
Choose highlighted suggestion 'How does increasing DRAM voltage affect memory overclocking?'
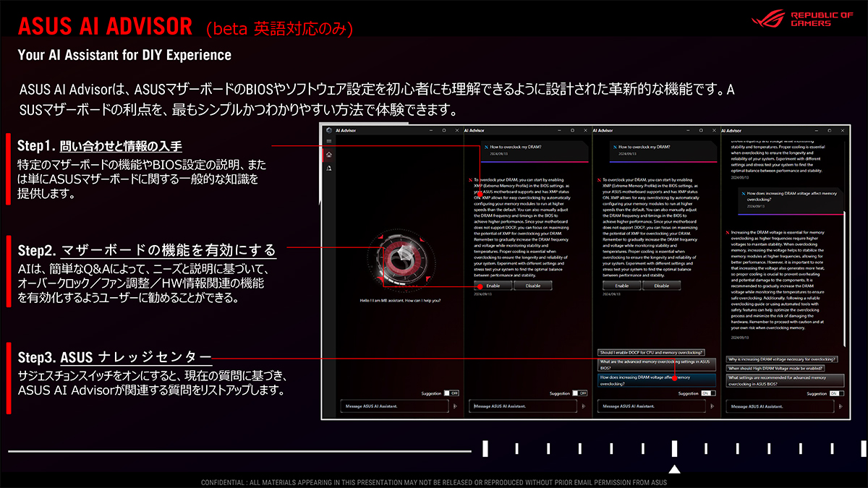[657, 380]
